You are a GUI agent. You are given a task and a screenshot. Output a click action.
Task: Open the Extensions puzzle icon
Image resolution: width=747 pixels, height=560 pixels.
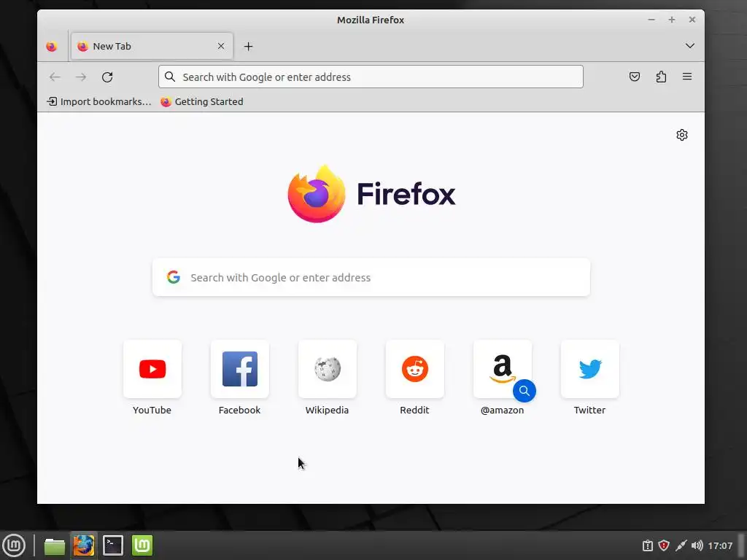(661, 77)
